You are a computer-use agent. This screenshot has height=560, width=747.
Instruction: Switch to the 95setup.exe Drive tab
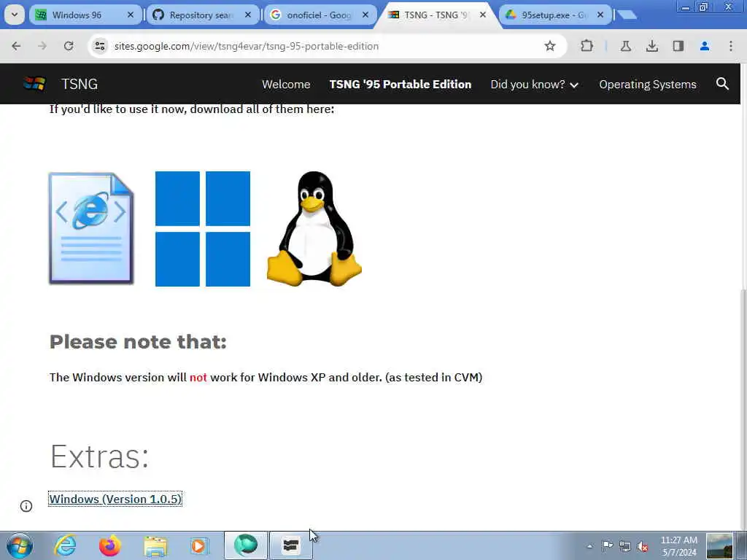coord(555,15)
